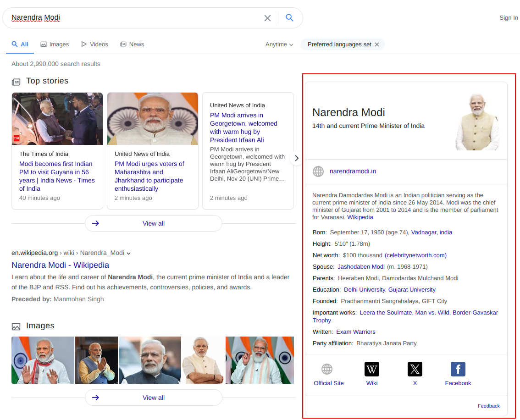Open the celebritynetworth.com link
This screenshot has width=520, height=420.
coord(415,255)
